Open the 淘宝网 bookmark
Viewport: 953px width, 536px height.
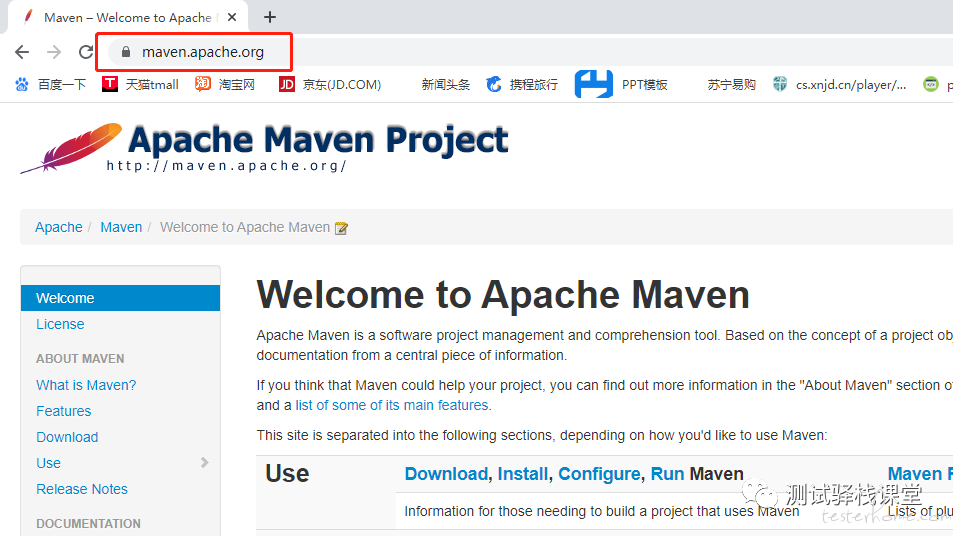pyautogui.click(x=225, y=84)
